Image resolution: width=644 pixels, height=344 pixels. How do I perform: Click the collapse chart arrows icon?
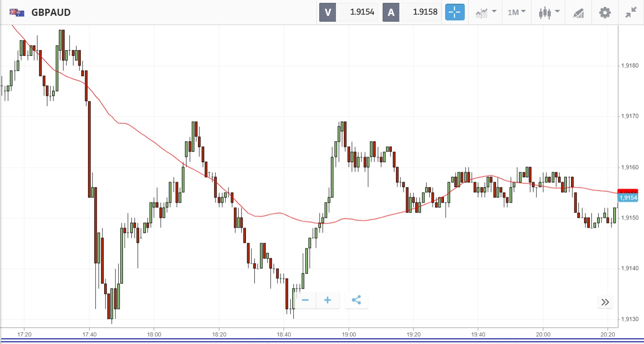click(x=631, y=12)
